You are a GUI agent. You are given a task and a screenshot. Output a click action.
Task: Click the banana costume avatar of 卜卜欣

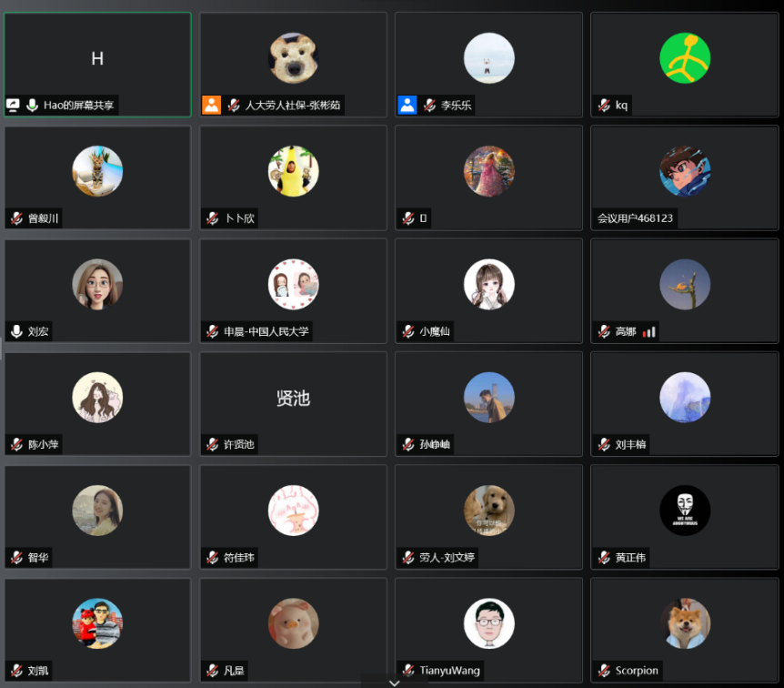point(294,171)
